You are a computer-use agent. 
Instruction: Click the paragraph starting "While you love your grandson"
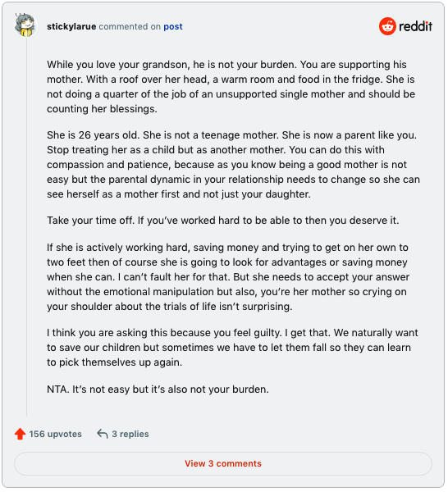click(x=232, y=87)
